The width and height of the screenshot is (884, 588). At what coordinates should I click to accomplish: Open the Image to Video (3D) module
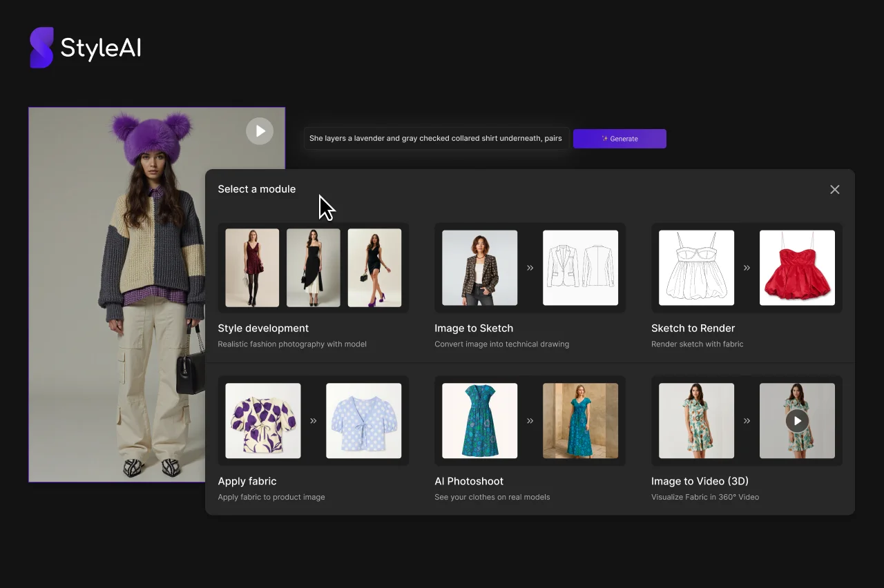pos(747,439)
